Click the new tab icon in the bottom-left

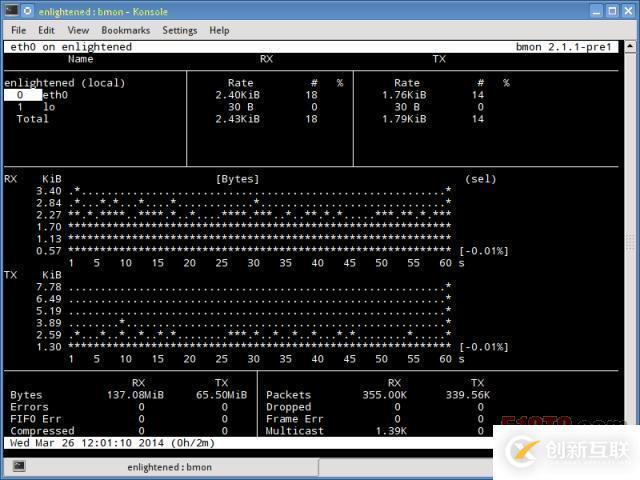coord(18,466)
